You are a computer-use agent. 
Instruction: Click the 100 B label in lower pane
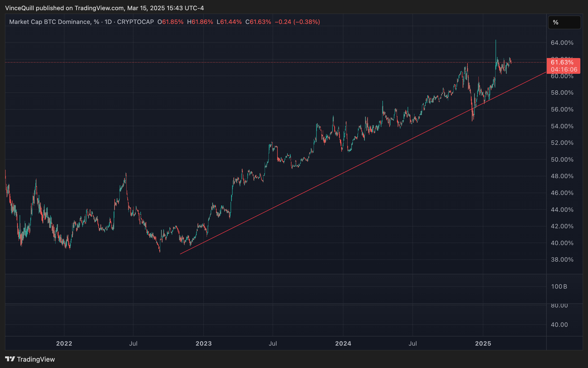pyautogui.click(x=559, y=287)
